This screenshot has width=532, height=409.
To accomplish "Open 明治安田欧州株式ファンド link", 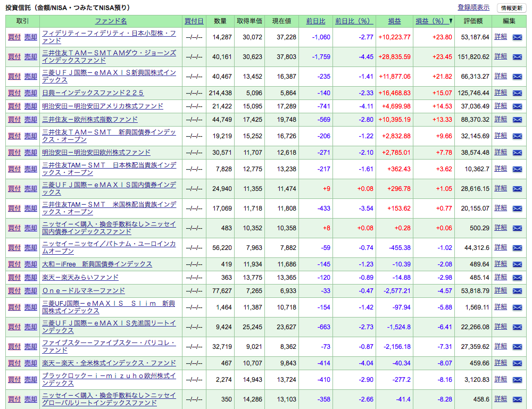I will click(96, 152).
